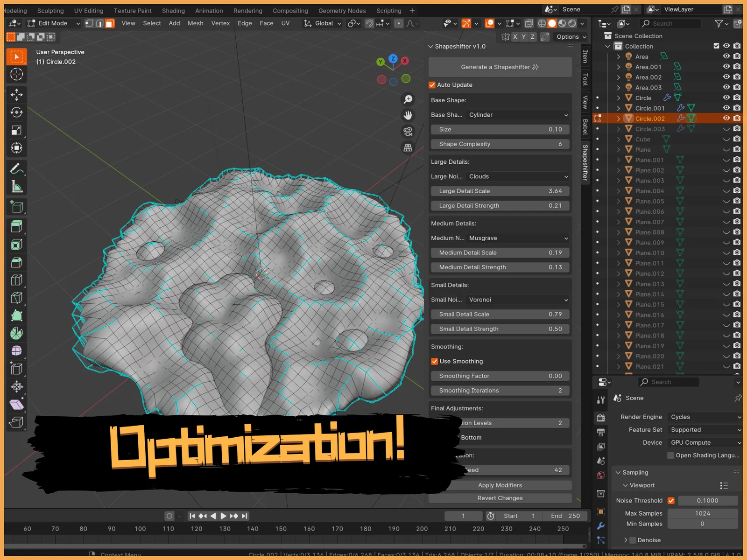Select the Annotate tool
This screenshot has width=747, height=560.
17,168
